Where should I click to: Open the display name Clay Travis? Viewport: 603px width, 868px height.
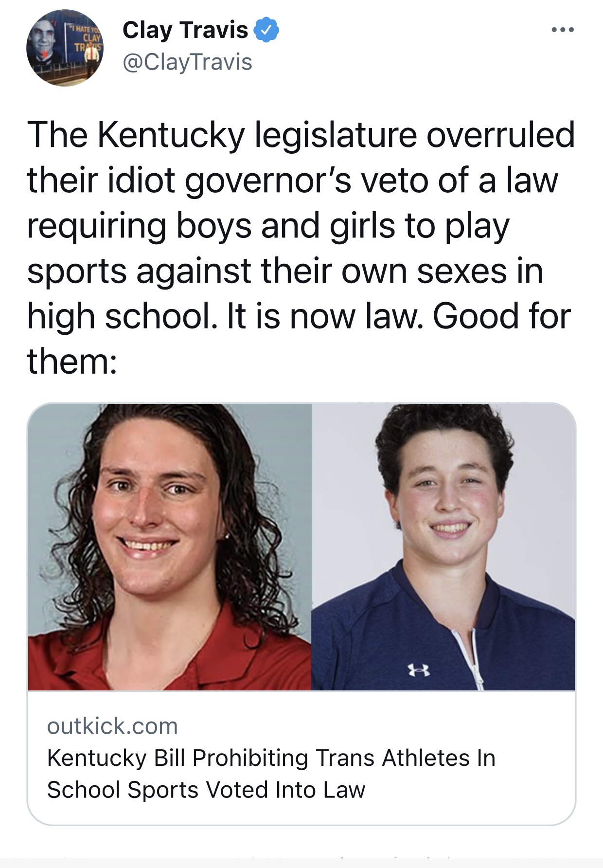tap(185, 30)
